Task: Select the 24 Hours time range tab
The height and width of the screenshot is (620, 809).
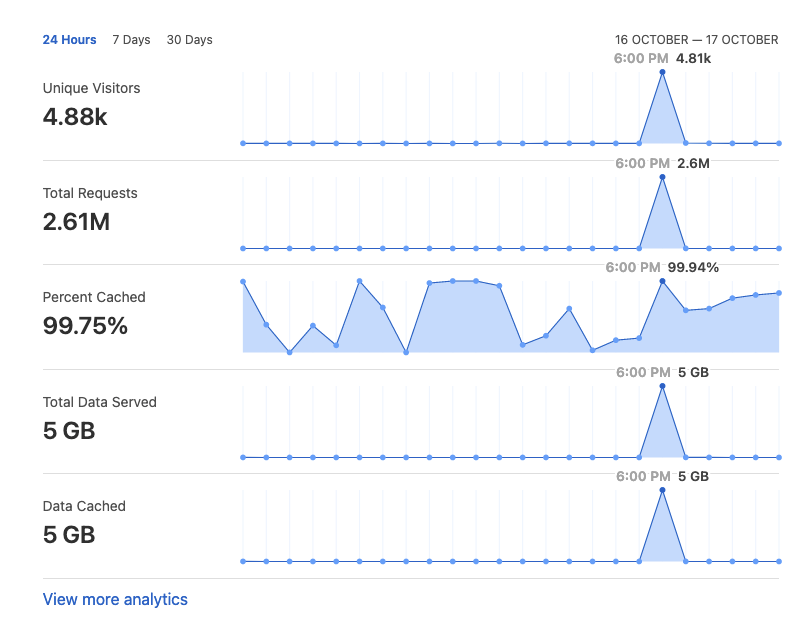Action: pos(69,40)
